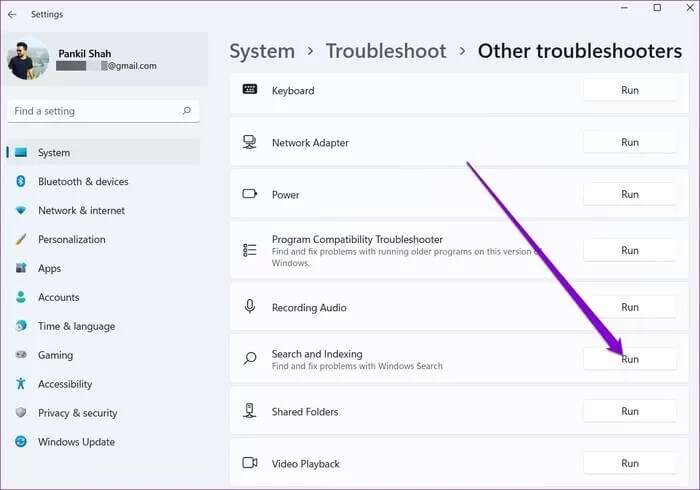Click the Accessibility figure icon
The height and width of the screenshot is (490, 700).
click(21, 384)
